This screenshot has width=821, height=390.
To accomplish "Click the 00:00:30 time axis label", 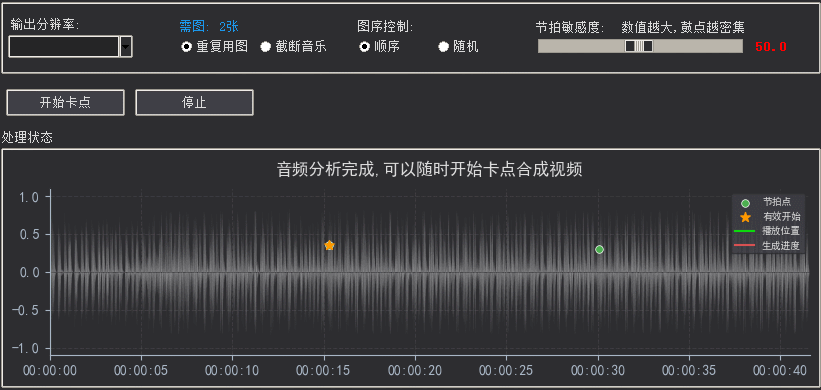I will pos(598,371).
